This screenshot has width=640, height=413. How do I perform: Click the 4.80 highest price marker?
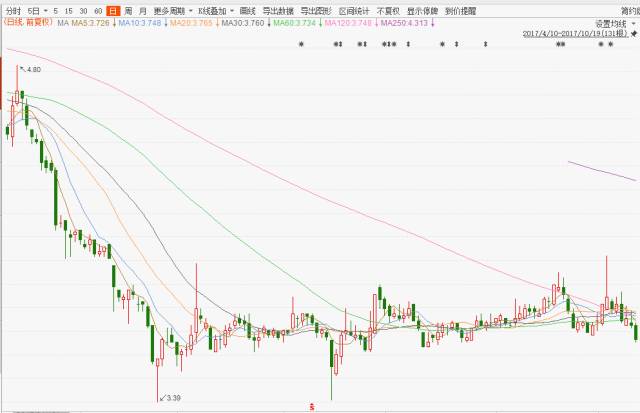32,70
